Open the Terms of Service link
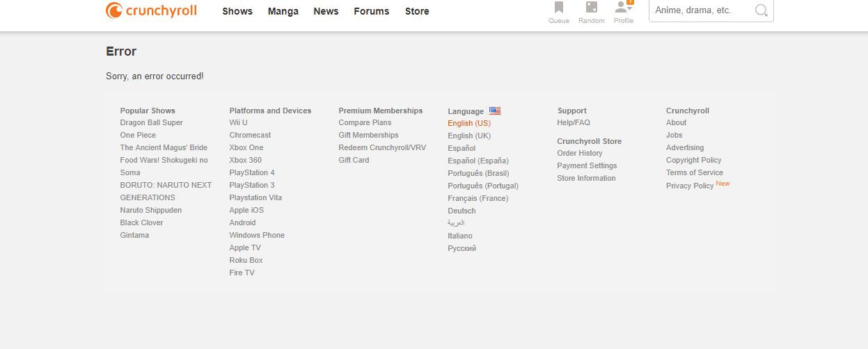 point(695,172)
